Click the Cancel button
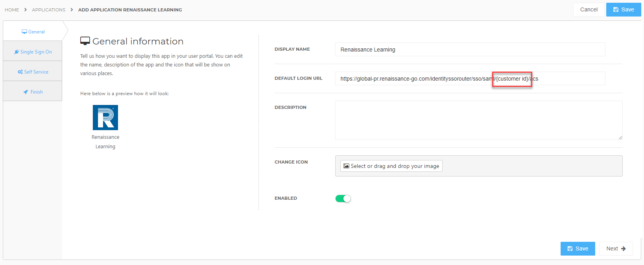This screenshot has width=644, height=265. tap(589, 9)
